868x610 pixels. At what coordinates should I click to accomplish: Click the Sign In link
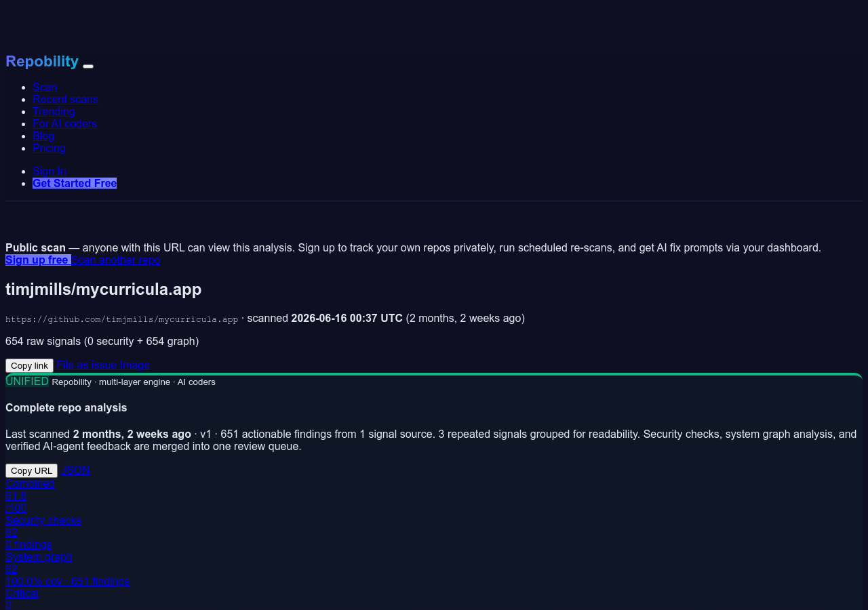[x=50, y=171]
